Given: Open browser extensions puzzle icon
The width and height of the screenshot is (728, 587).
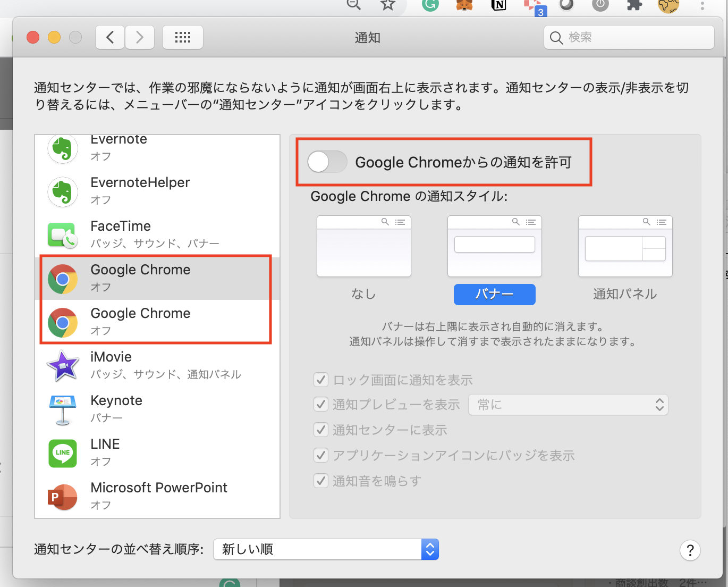Looking at the screenshot, I should tap(634, 4).
